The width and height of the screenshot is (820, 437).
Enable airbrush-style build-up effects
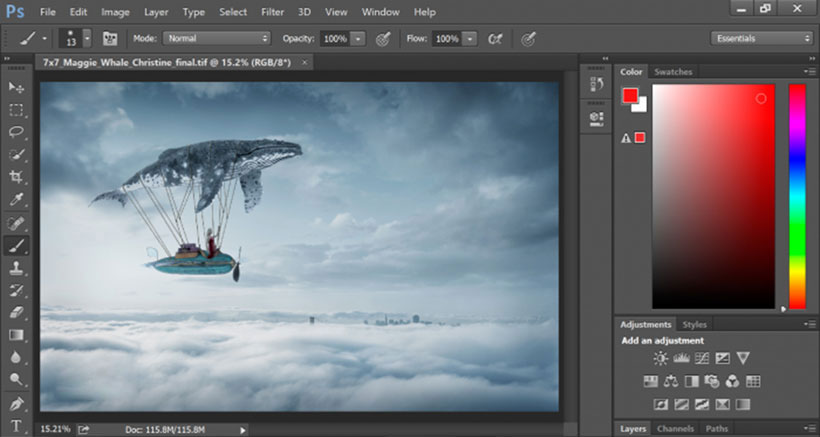494,38
